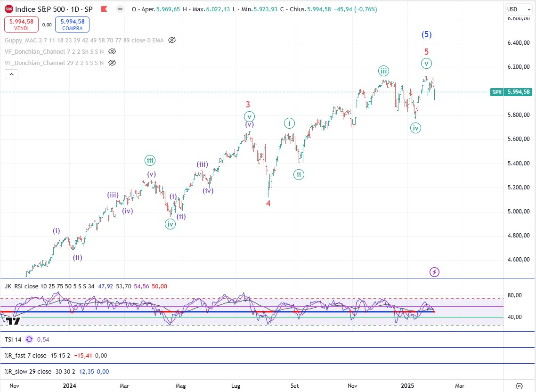536x392 pixels.
Task: Click the %R_slow value 12,35
Action: coord(87,371)
